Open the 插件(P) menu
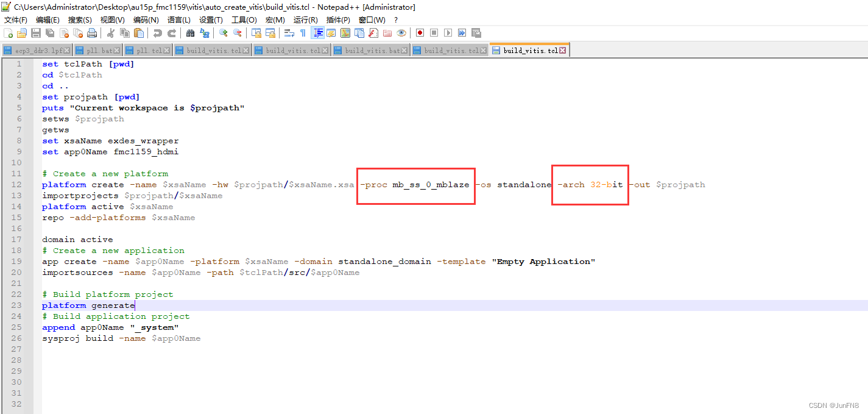The width and height of the screenshot is (868, 414). point(338,20)
